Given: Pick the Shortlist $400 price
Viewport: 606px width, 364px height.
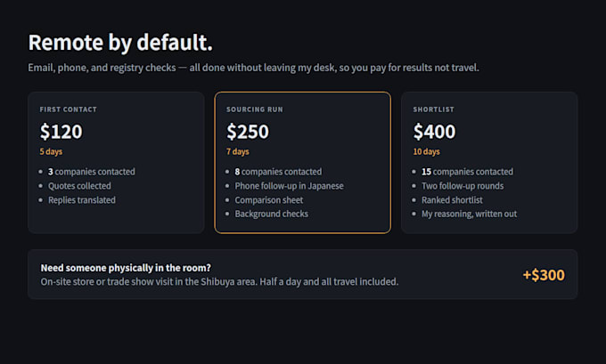Looking at the screenshot, I should click(x=434, y=132).
